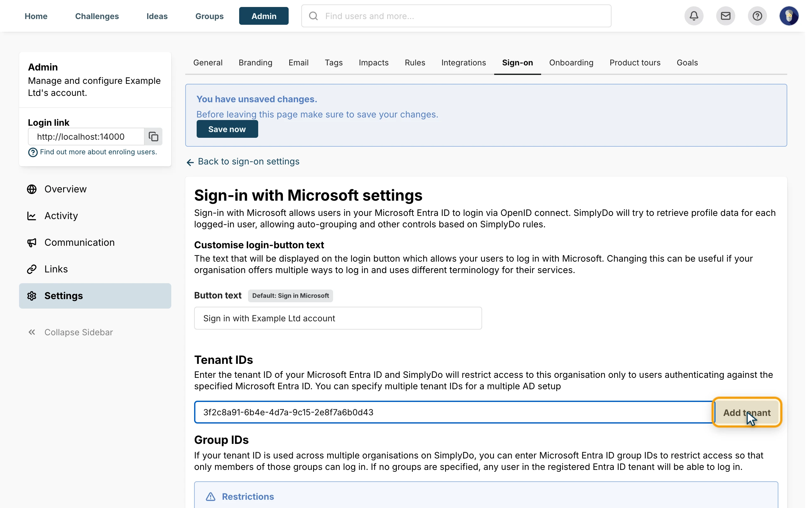Open the notifications bell

pyautogui.click(x=694, y=16)
